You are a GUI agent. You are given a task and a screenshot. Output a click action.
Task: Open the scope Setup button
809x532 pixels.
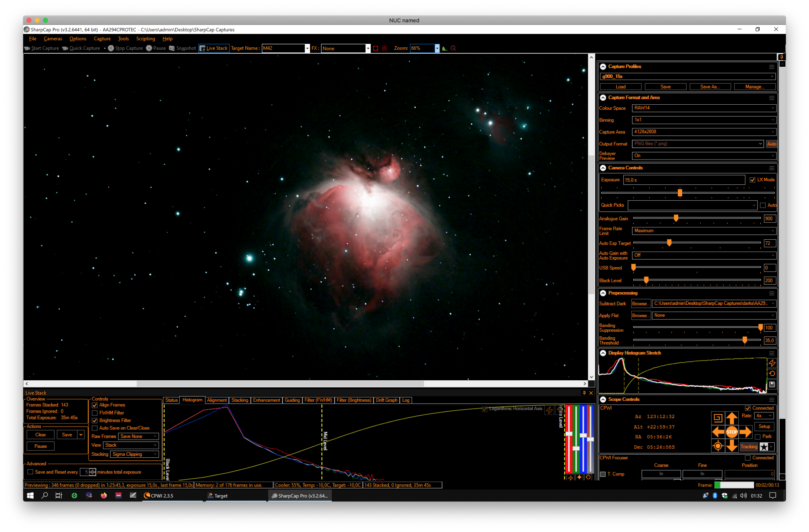pos(764,427)
